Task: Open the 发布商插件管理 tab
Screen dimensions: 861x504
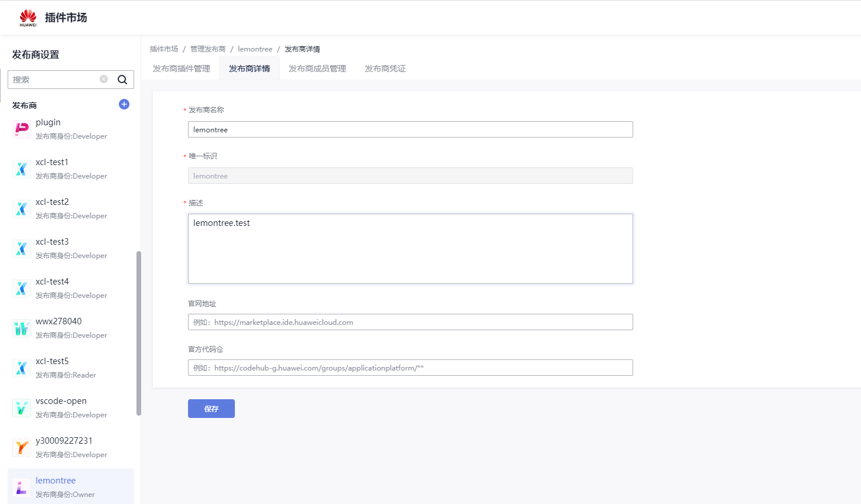Action: click(x=182, y=68)
